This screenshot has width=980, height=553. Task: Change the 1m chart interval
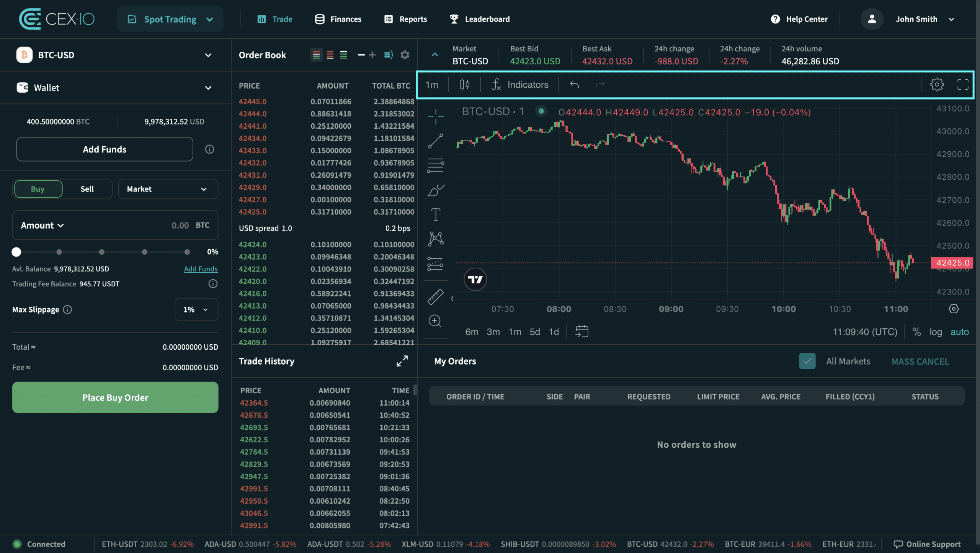click(432, 85)
